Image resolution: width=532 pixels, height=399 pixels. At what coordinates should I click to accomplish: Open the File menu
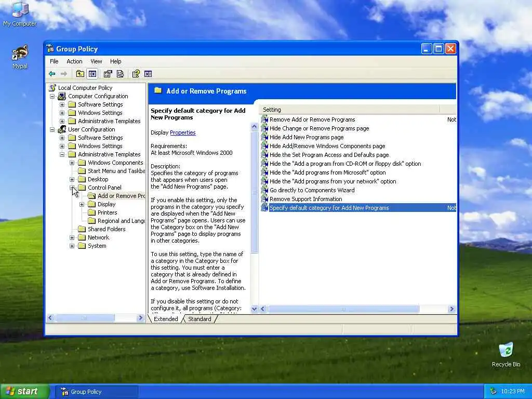(x=54, y=61)
